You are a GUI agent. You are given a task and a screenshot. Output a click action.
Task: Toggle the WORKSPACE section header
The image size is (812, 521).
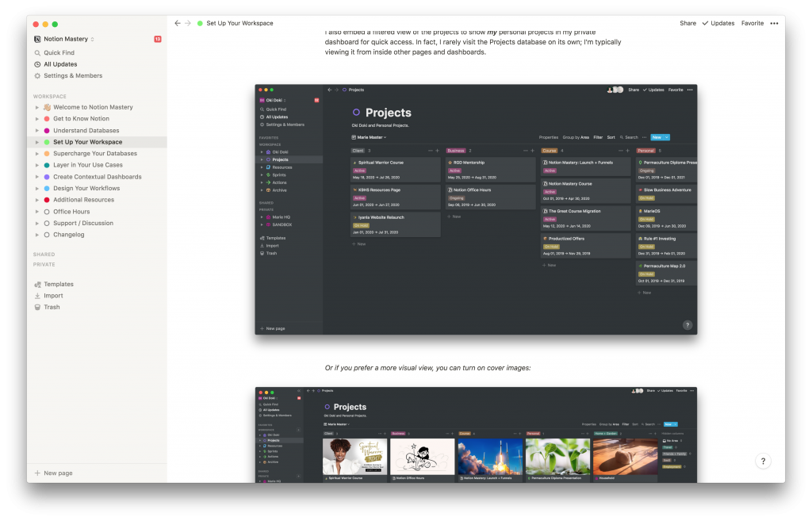pyautogui.click(x=50, y=96)
